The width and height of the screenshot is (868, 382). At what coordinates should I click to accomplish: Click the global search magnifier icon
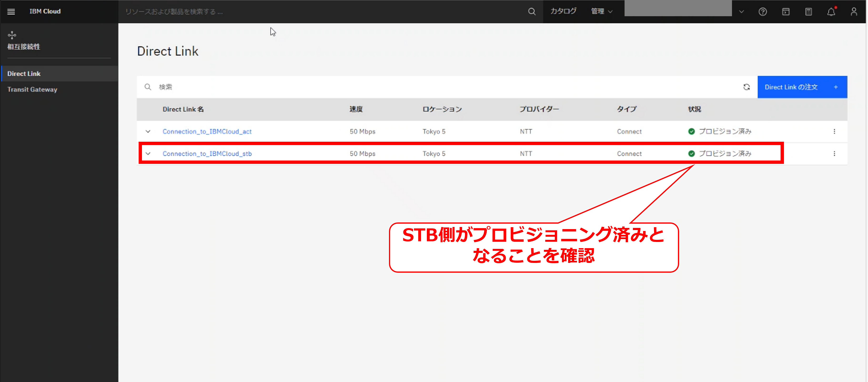coord(531,11)
